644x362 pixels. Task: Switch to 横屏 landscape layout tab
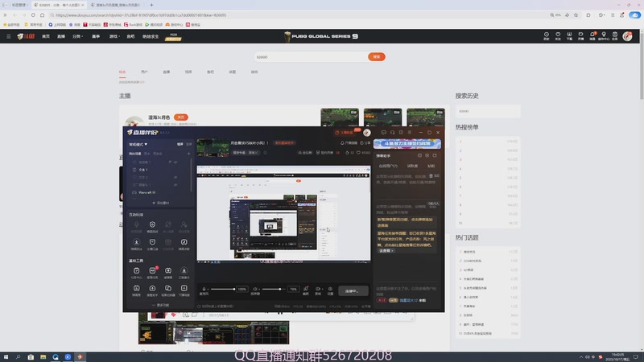[x=180, y=144]
